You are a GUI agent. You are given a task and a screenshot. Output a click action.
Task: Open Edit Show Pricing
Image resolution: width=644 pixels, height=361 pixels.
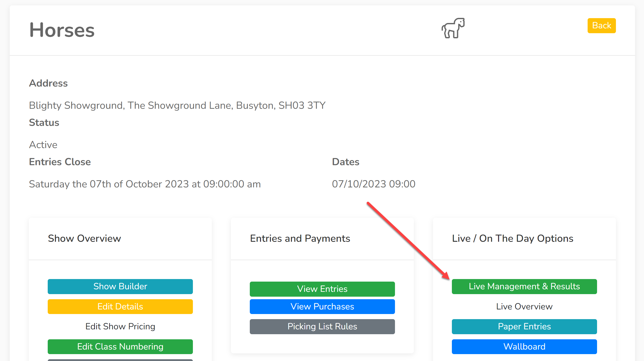point(120,326)
